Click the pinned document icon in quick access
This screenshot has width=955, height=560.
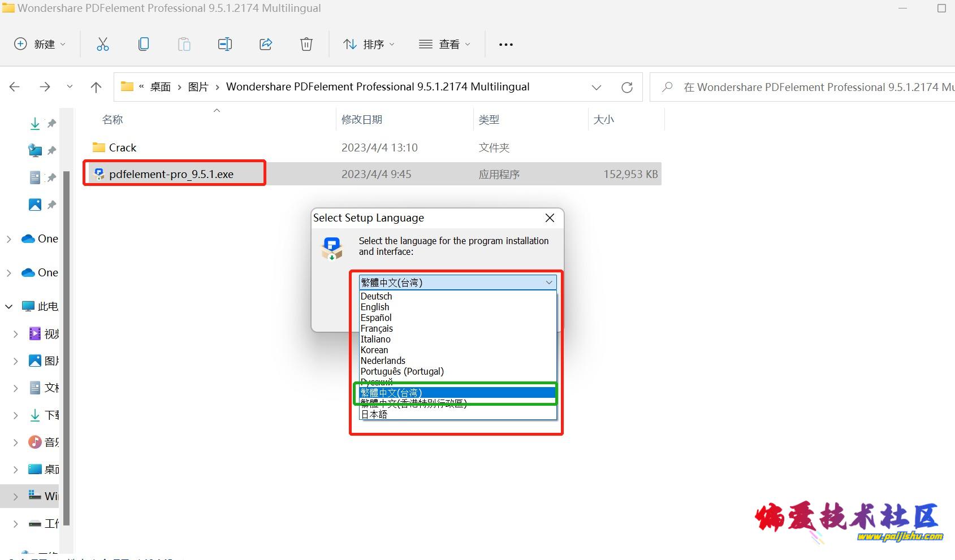click(35, 177)
